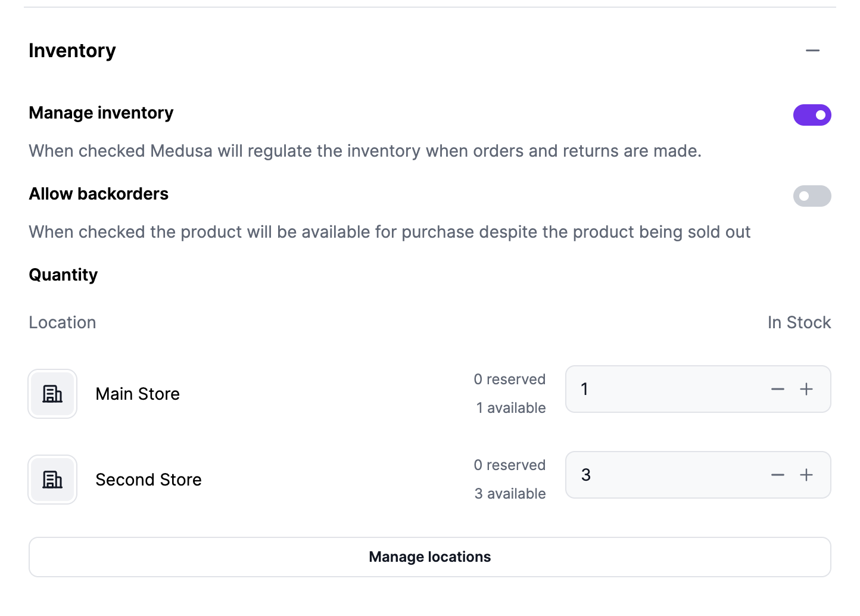Toggle backorder availability off and on
Viewport: 860px width, 616px height.
point(812,196)
